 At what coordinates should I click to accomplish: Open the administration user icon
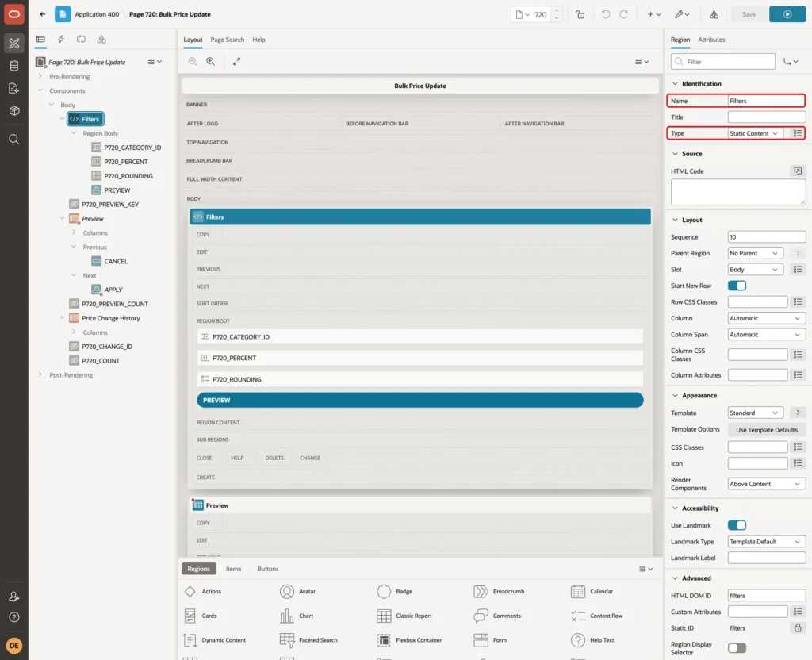14,597
